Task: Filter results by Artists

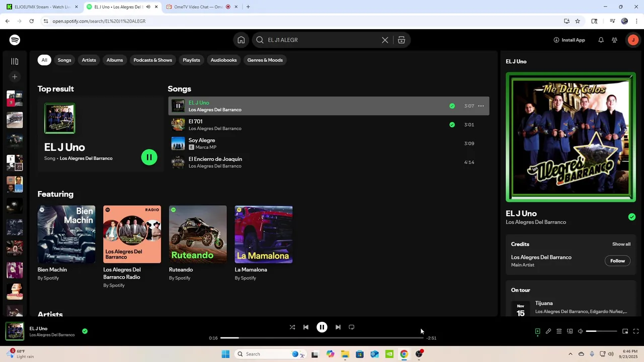Action: [x=89, y=60]
